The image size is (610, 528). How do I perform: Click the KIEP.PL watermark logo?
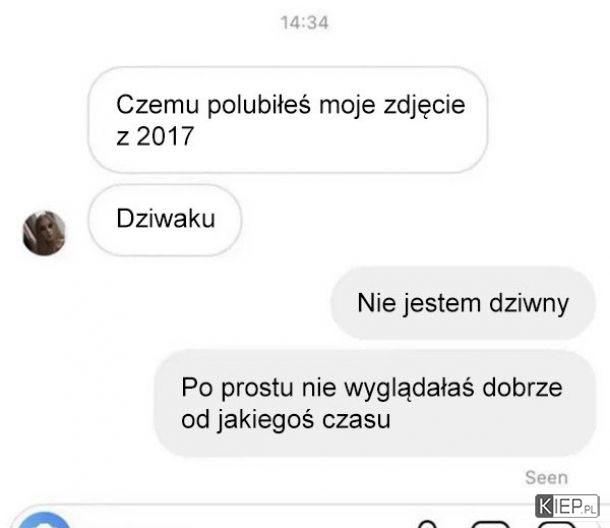click(567, 506)
